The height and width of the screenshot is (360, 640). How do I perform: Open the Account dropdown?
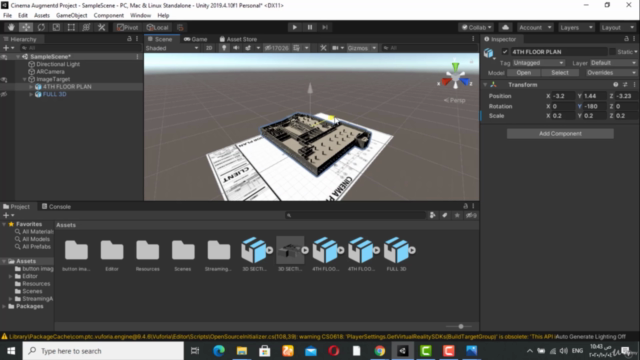pyautogui.click(x=535, y=27)
